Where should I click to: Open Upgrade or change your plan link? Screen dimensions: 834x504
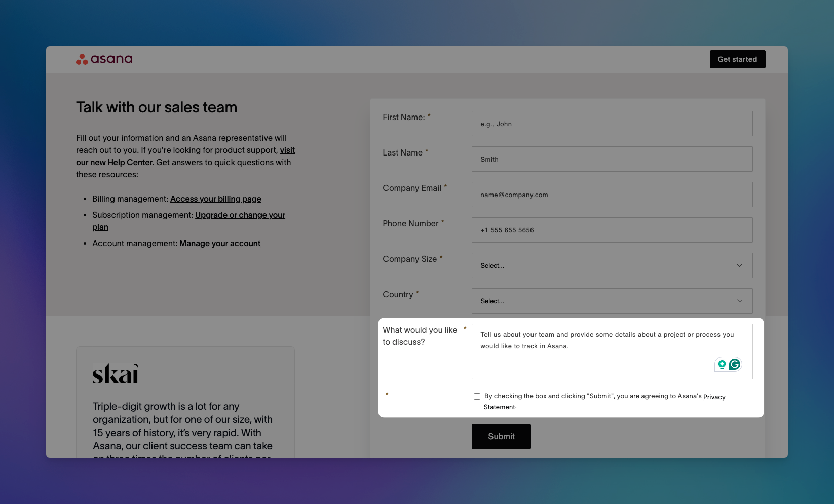240,215
